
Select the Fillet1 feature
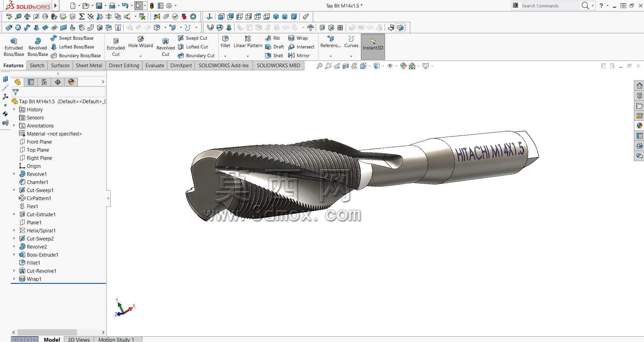coord(30,263)
